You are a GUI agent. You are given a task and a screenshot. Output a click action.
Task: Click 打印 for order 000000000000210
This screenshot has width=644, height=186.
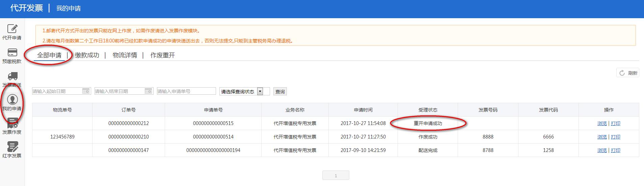point(616,137)
